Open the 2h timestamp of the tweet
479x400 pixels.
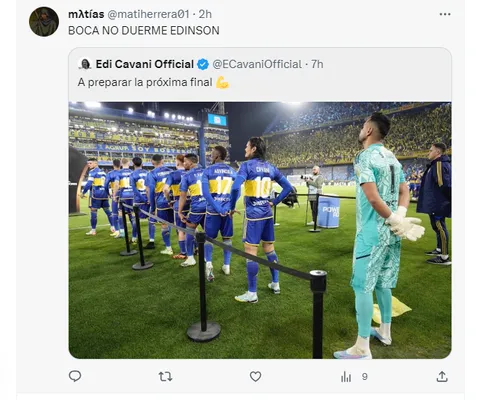click(205, 14)
